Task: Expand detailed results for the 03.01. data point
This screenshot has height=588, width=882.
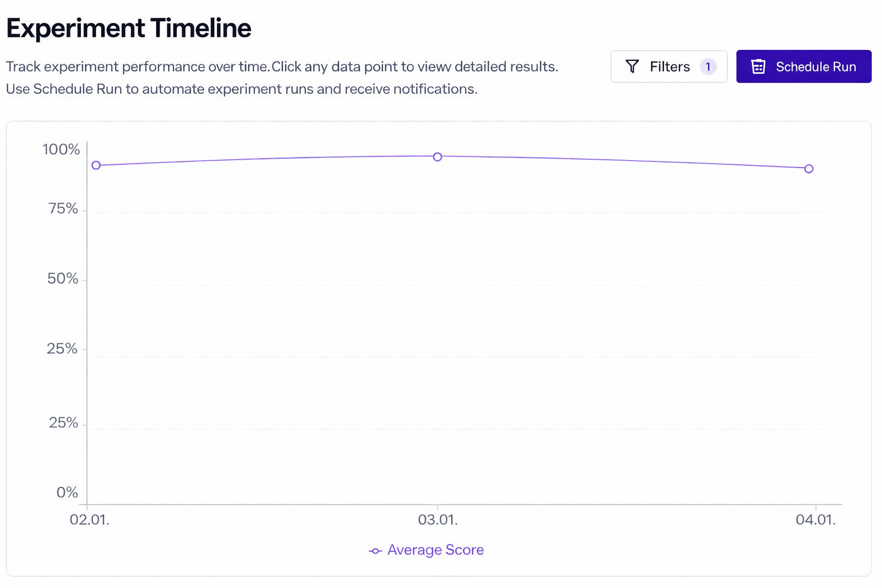Action: pos(437,157)
